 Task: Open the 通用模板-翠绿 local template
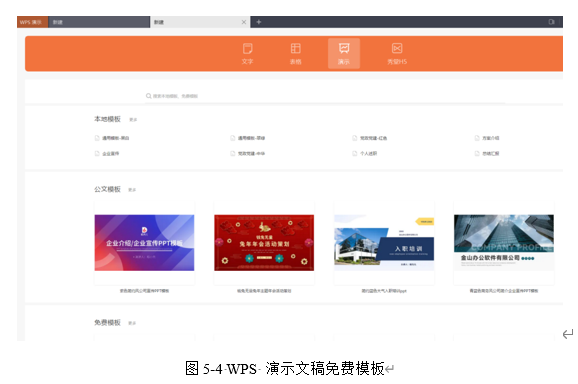[248, 138]
